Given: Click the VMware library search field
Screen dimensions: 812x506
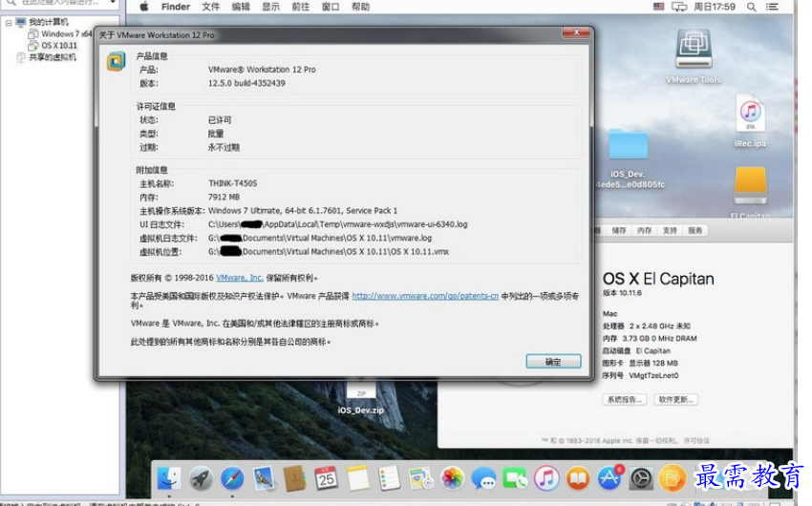Looking at the screenshot, I should coord(61,3).
